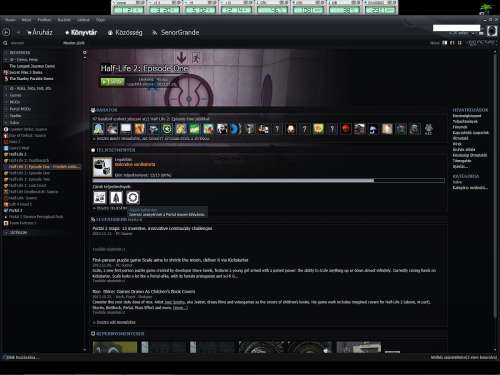Screen dimensions: 500x375
Task: Open the first screenshot thumbnail
Action: coord(115,347)
